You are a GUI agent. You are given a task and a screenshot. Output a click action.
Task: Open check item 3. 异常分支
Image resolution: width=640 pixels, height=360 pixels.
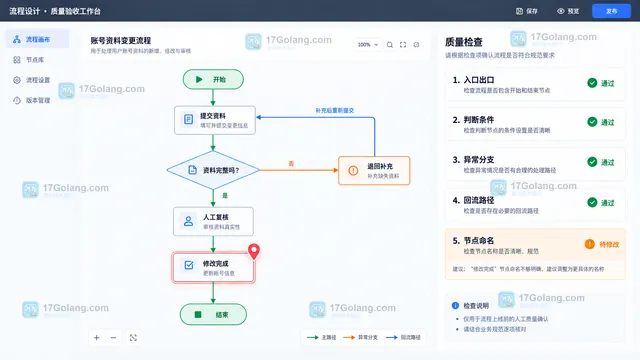[535, 164]
